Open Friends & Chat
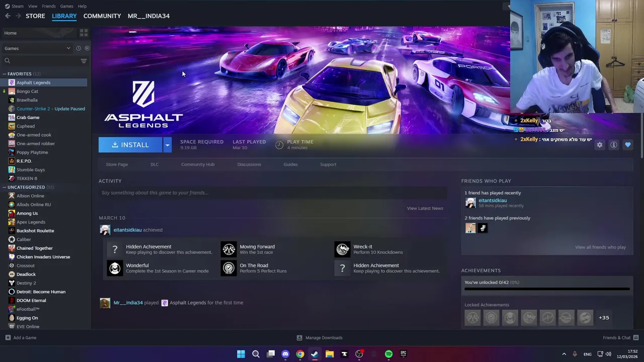 click(x=620, y=338)
